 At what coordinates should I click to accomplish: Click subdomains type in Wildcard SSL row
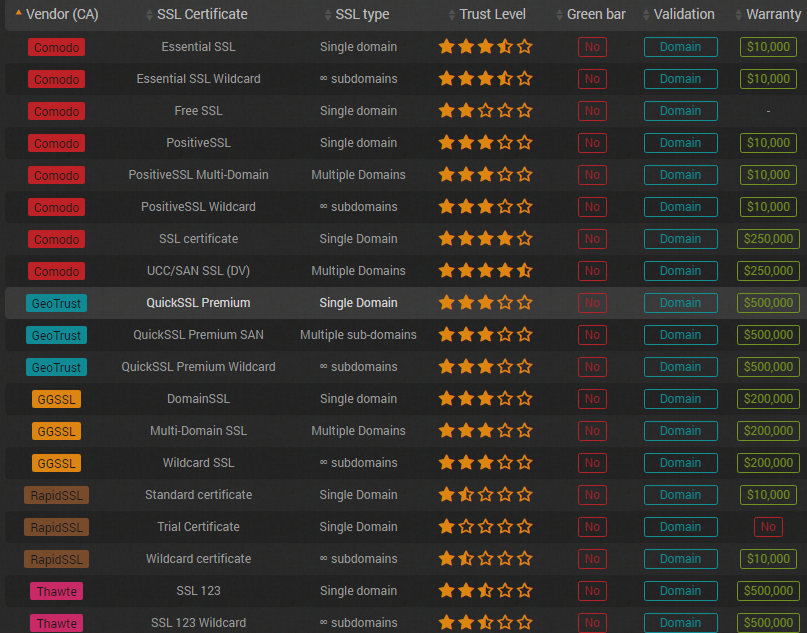click(x=358, y=463)
